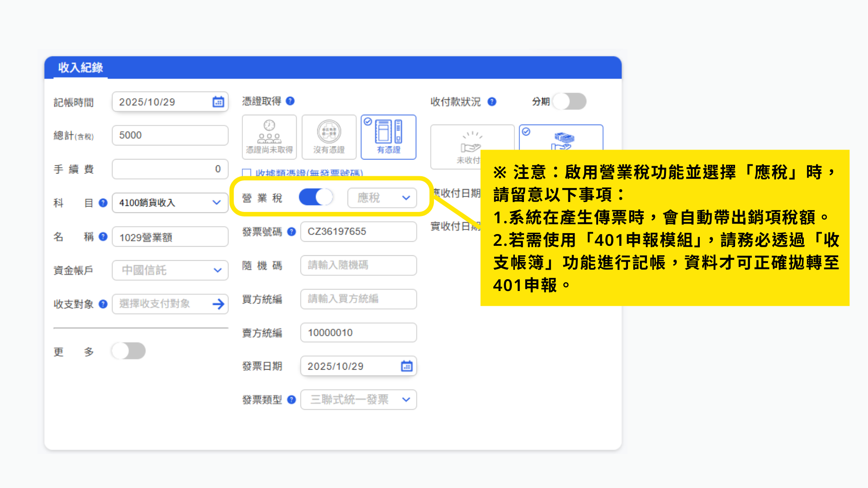Image resolution: width=868 pixels, height=488 pixels.
Task: Toggle the 營業稅 switch off
Action: [x=316, y=197]
